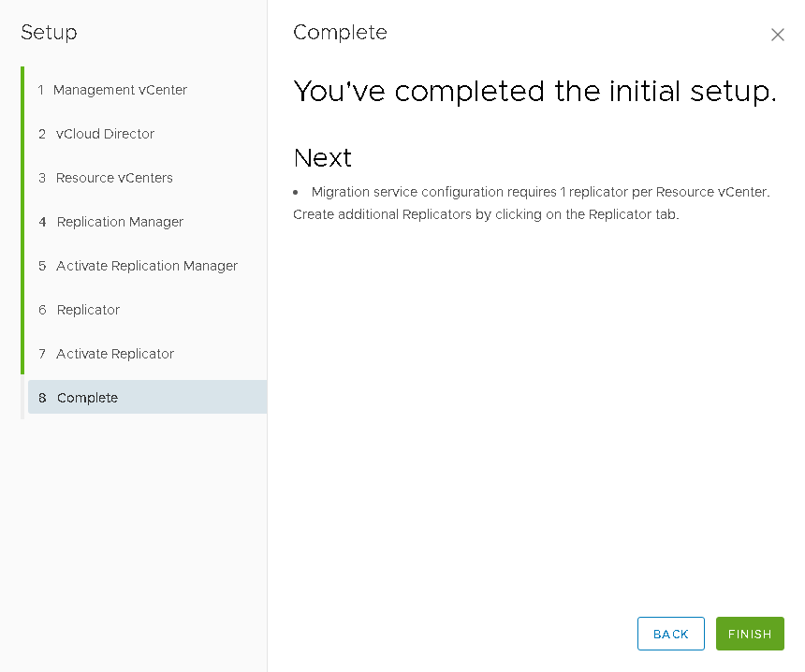This screenshot has height=672, width=805.
Task: Click the Setup title in sidebar
Action: point(49,33)
